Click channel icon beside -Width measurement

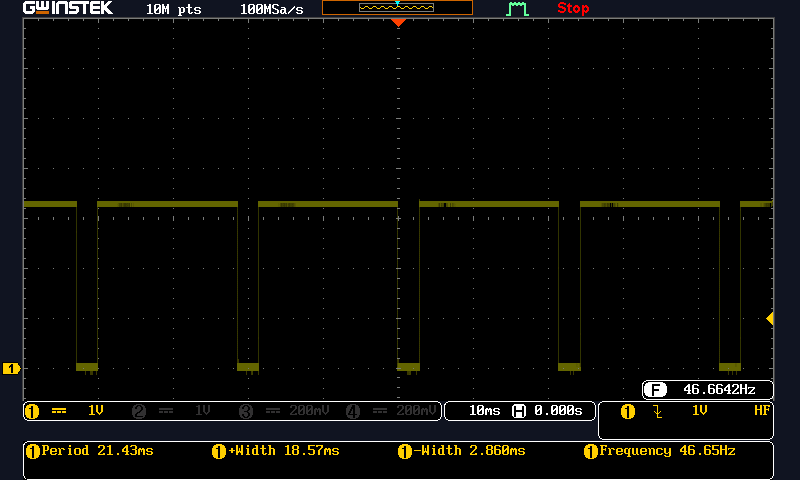point(405,451)
